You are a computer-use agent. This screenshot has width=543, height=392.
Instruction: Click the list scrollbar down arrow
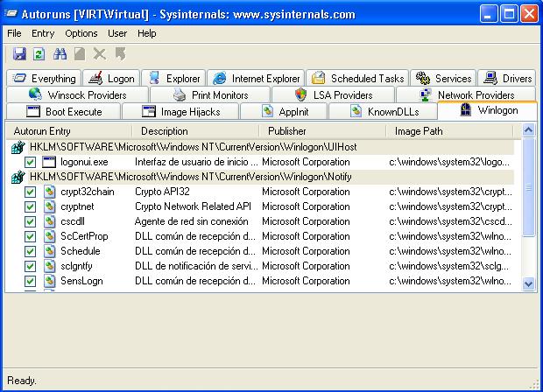tap(528, 283)
